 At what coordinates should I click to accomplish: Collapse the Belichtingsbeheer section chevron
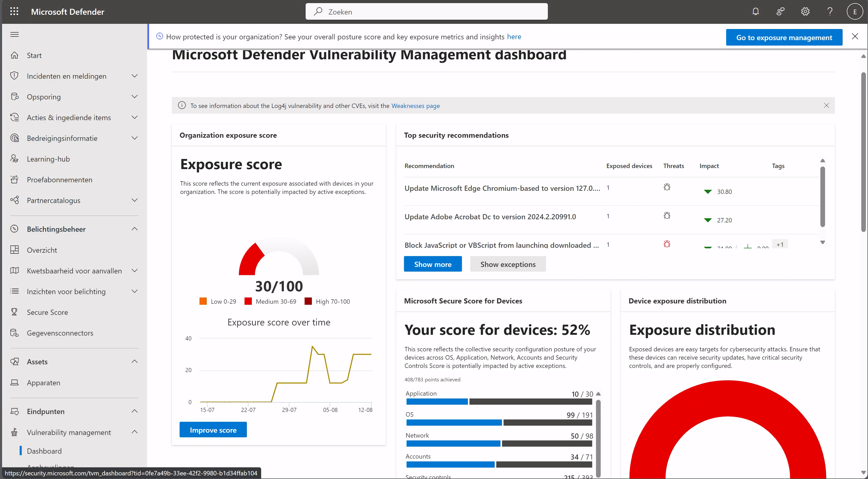coord(135,229)
